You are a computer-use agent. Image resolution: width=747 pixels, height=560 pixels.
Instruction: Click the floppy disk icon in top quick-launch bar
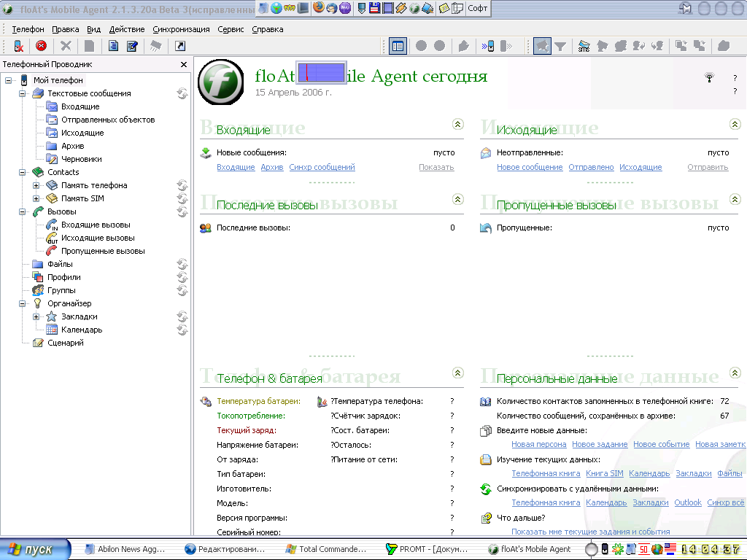point(375,7)
